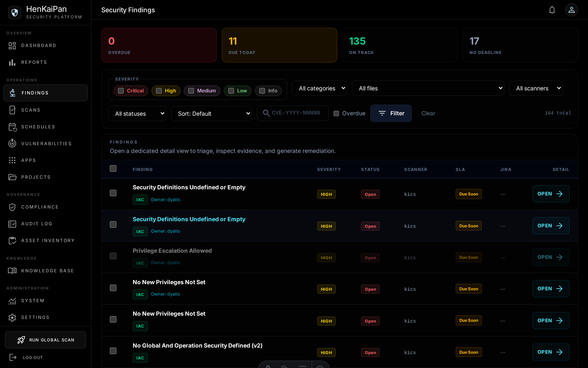Screen dimensions: 588x368
Task: Select the Privilege Escalation Allowed row checkbox
Action: (113, 256)
